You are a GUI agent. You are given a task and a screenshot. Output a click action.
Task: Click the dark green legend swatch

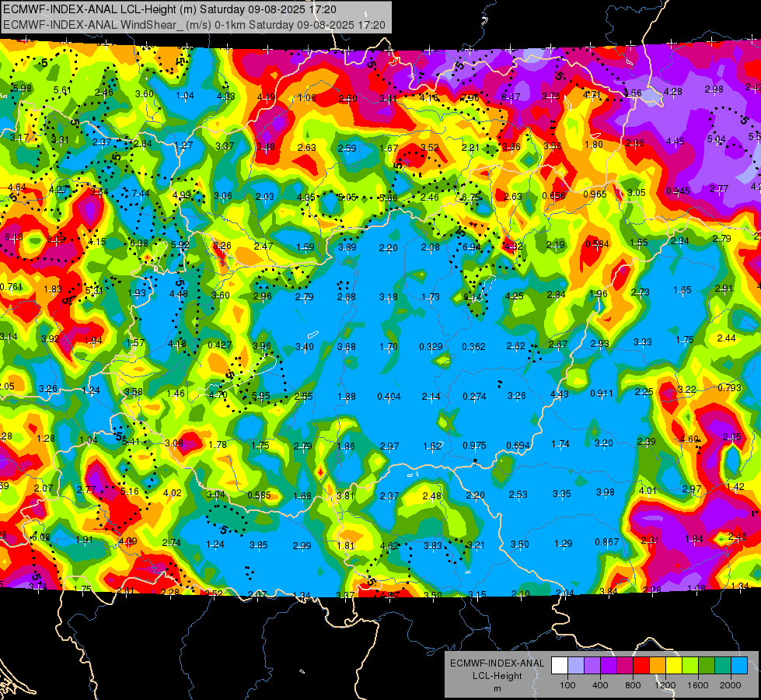tap(707, 665)
